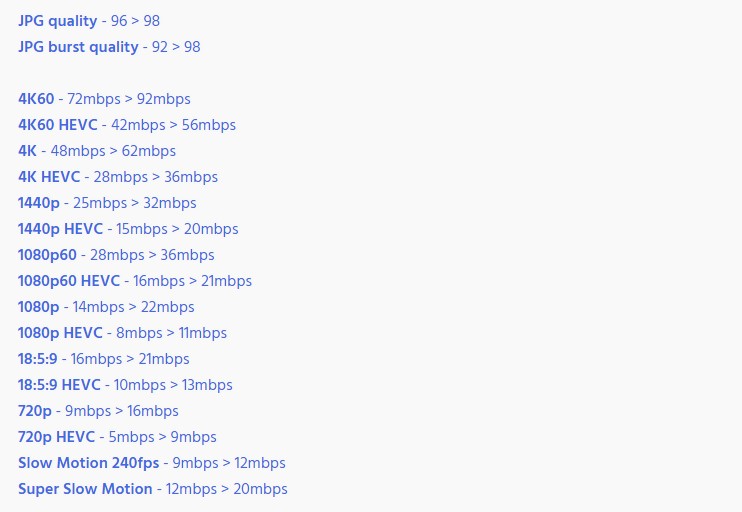Click the 1080p HEVC label

click(60, 333)
